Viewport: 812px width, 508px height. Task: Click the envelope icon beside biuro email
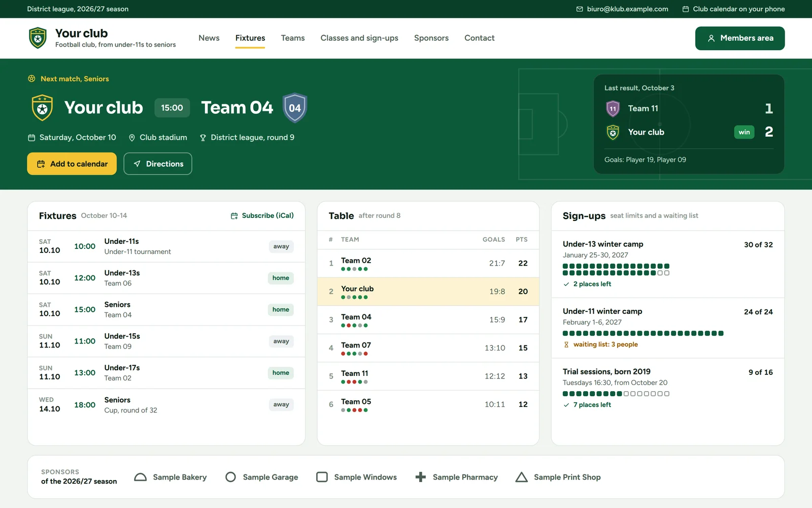(580, 9)
